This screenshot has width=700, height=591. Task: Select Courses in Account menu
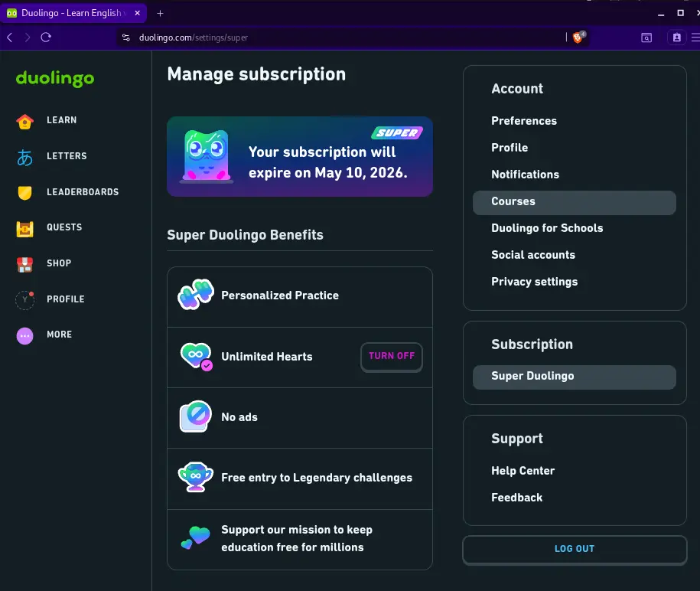(x=575, y=202)
